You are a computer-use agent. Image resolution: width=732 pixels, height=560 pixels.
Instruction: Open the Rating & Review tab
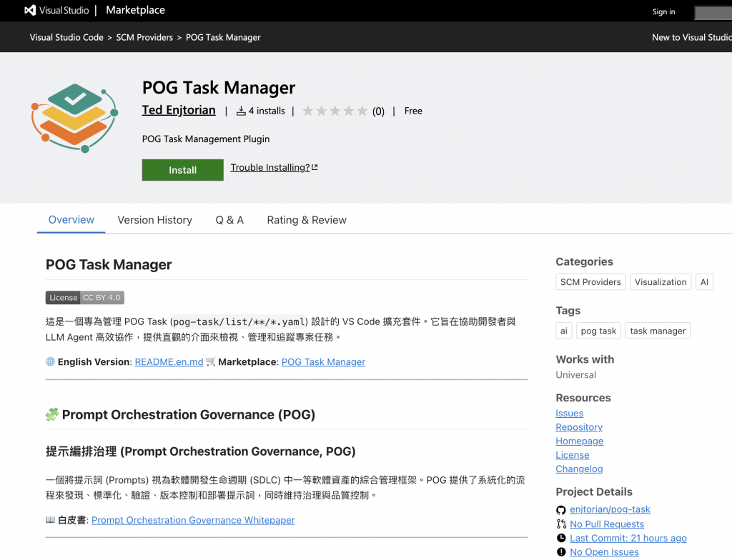(x=306, y=220)
